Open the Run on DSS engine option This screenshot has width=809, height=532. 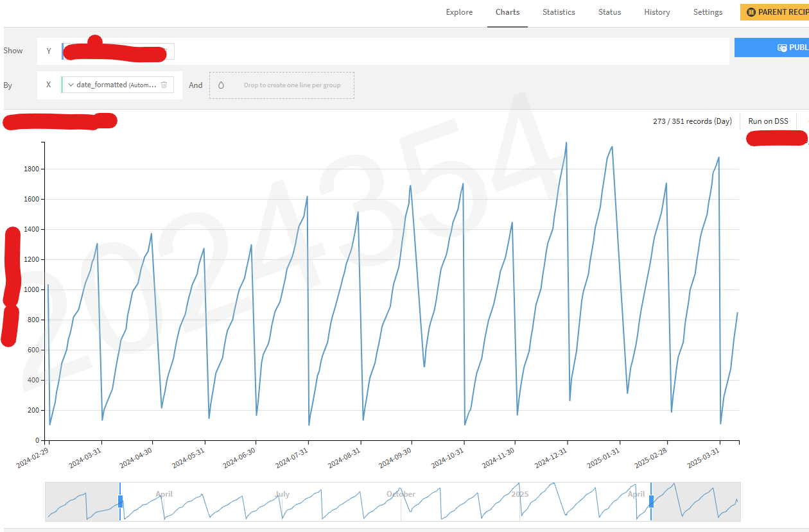(x=768, y=121)
